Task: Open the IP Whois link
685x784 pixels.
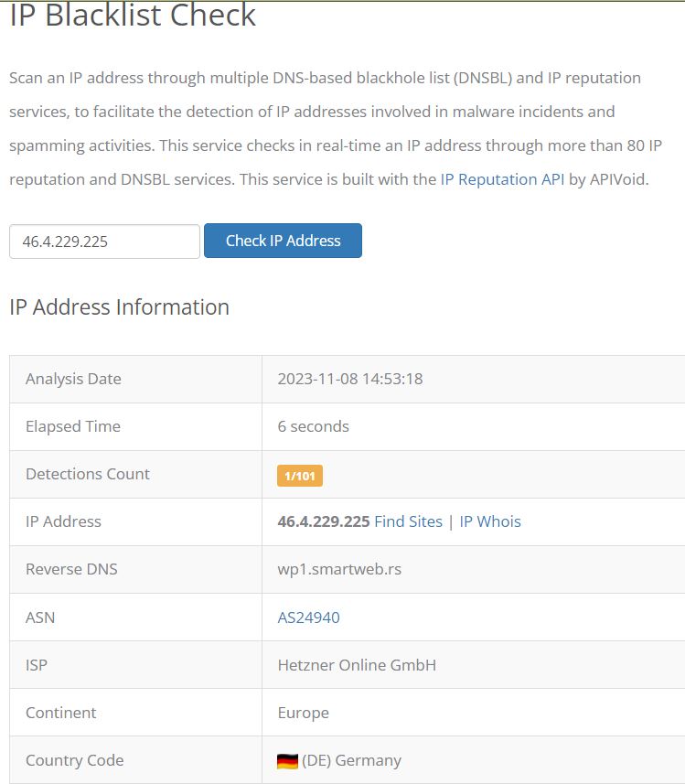Action: (x=490, y=521)
